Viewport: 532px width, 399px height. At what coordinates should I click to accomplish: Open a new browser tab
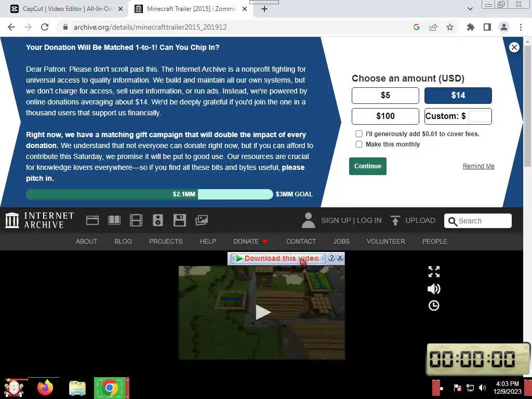264,9
